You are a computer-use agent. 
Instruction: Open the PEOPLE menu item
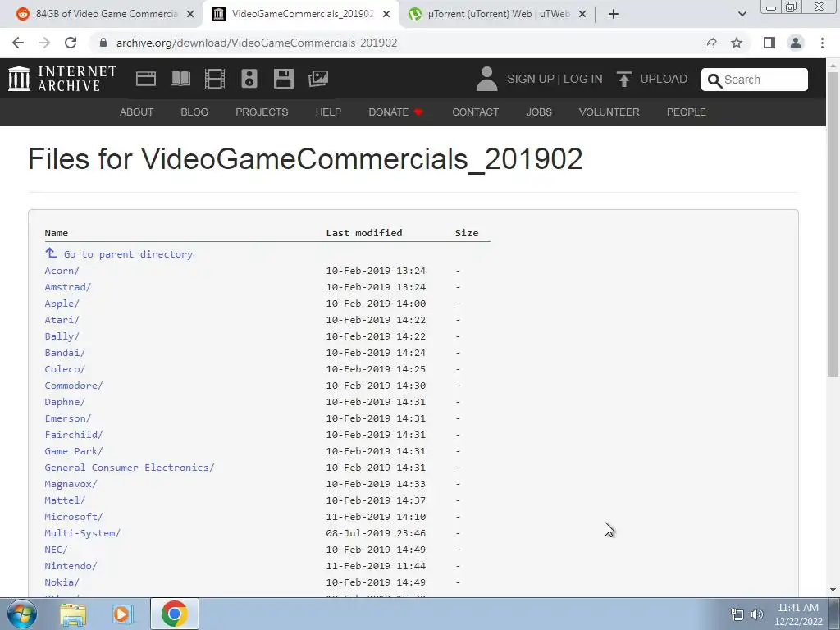pyautogui.click(x=687, y=112)
